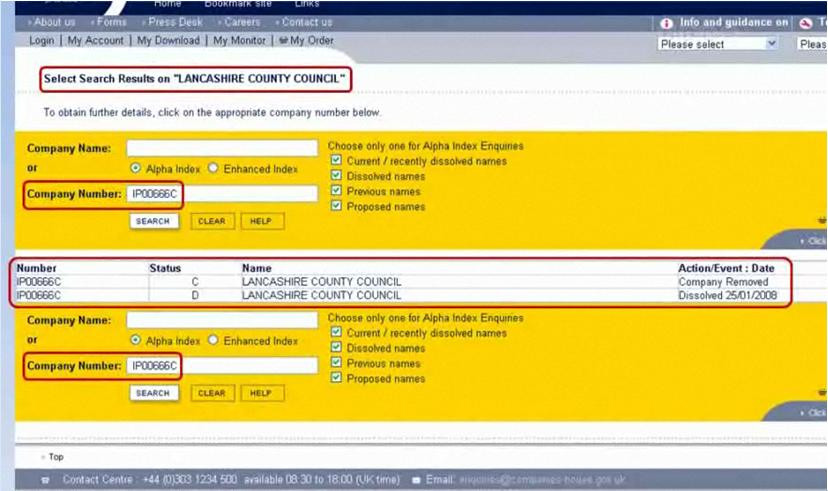The height and width of the screenshot is (491, 828).
Task: Toggle Dissolved names checkbox in upper form
Action: point(336,175)
